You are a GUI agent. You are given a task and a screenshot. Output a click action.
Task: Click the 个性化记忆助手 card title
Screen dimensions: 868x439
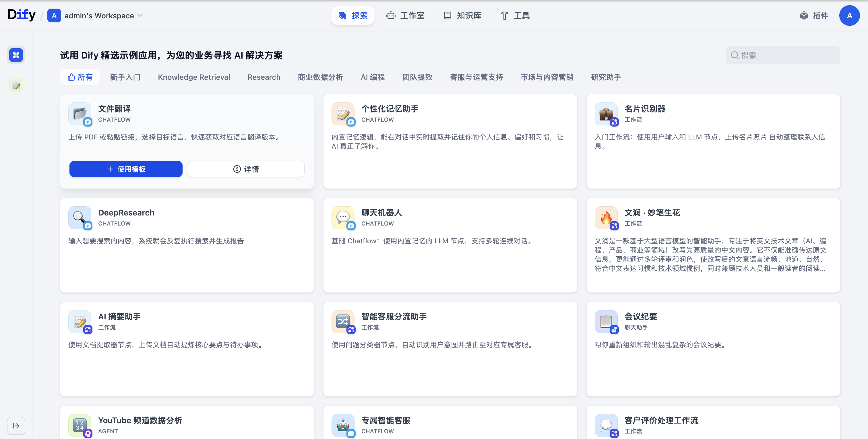pyautogui.click(x=390, y=109)
